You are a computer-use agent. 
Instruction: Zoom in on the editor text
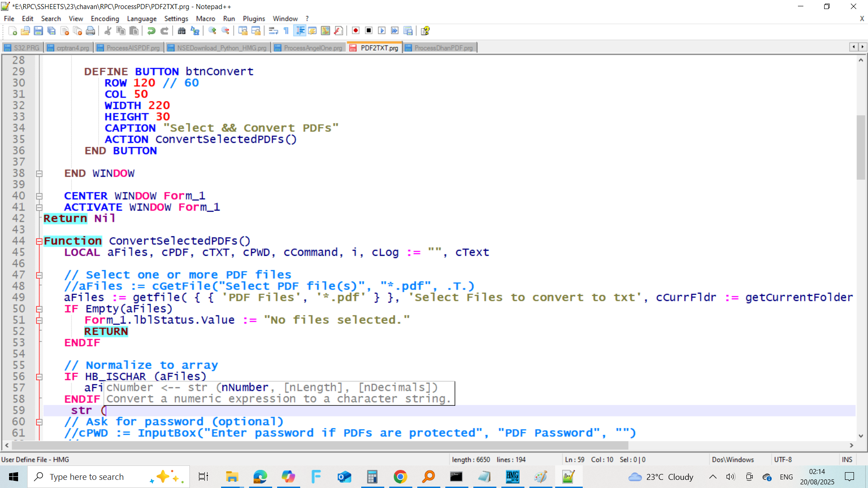(x=212, y=31)
